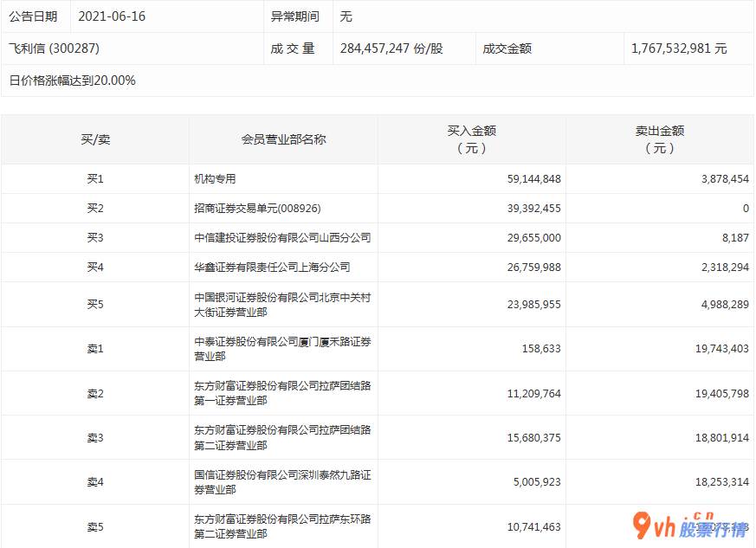
Task: Click the 成交金额 label
Action: [507, 48]
